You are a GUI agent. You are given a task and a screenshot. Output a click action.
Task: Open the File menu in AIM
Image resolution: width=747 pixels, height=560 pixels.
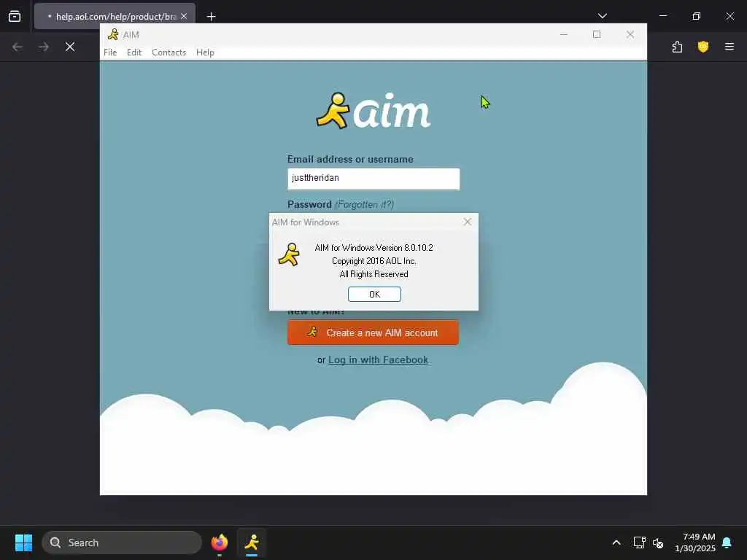tap(110, 52)
